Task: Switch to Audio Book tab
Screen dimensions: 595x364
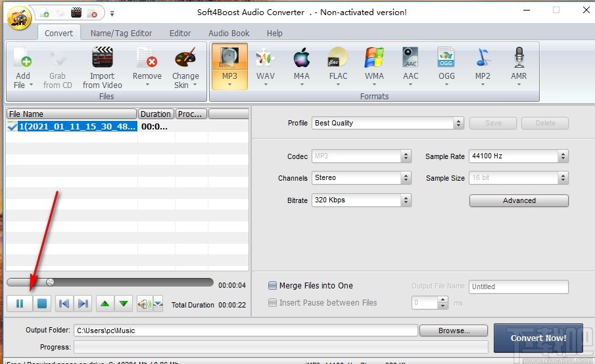Action: (229, 33)
